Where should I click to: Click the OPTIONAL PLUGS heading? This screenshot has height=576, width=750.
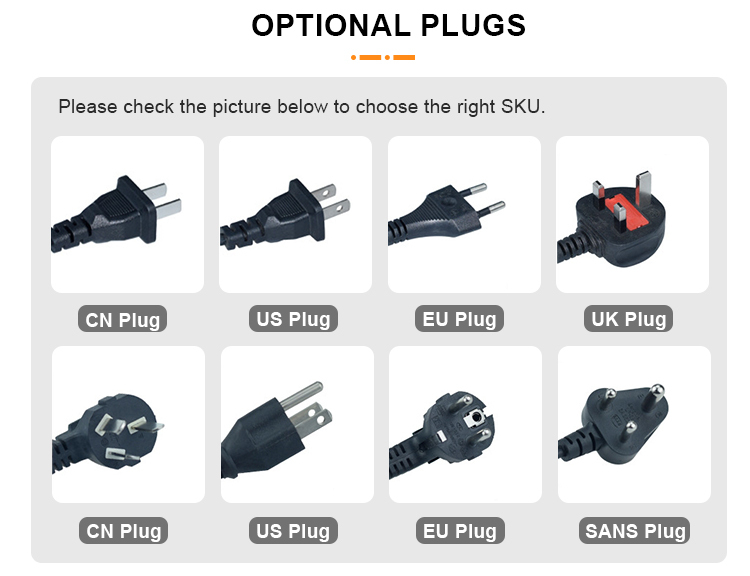click(388, 25)
